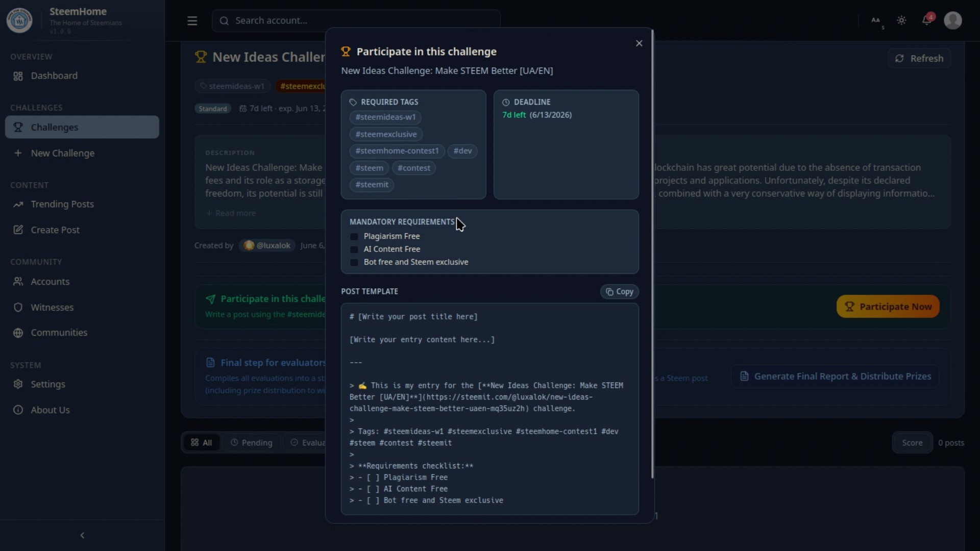Open Dashboard from the sidebar
Viewport: 980px width, 551px height.
[82, 76]
